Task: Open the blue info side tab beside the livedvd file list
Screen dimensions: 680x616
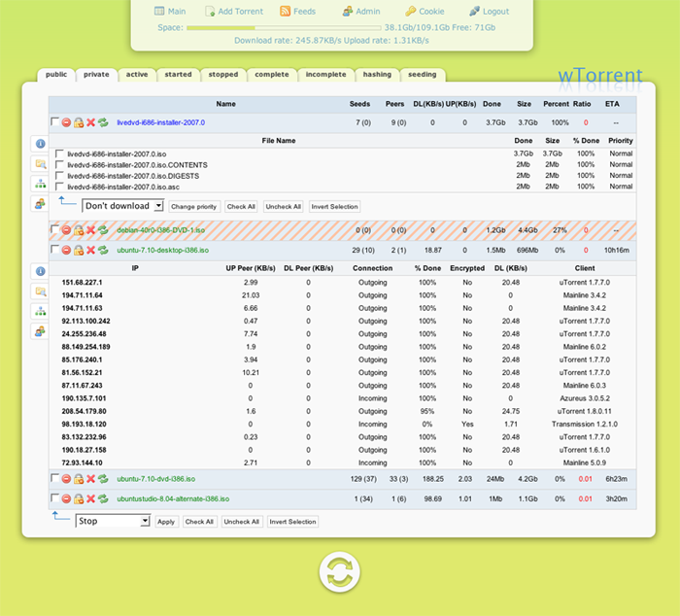Action: coord(40,144)
